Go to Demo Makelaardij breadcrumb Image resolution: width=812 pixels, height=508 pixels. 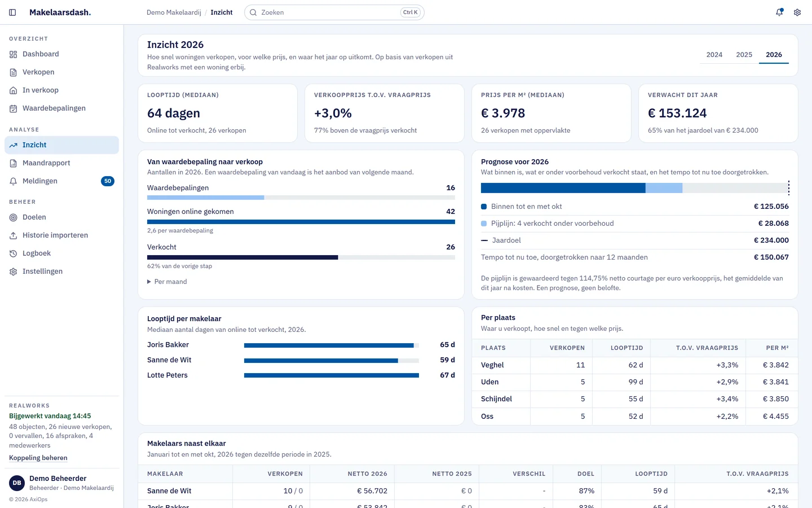174,12
